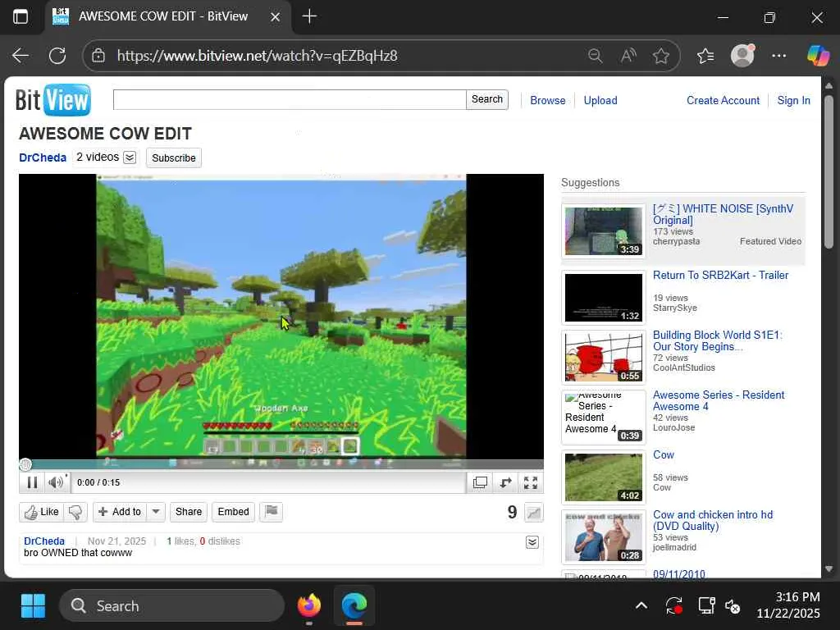840x630 pixels.
Task: Click the address bar URL
Action: tap(257, 56)
